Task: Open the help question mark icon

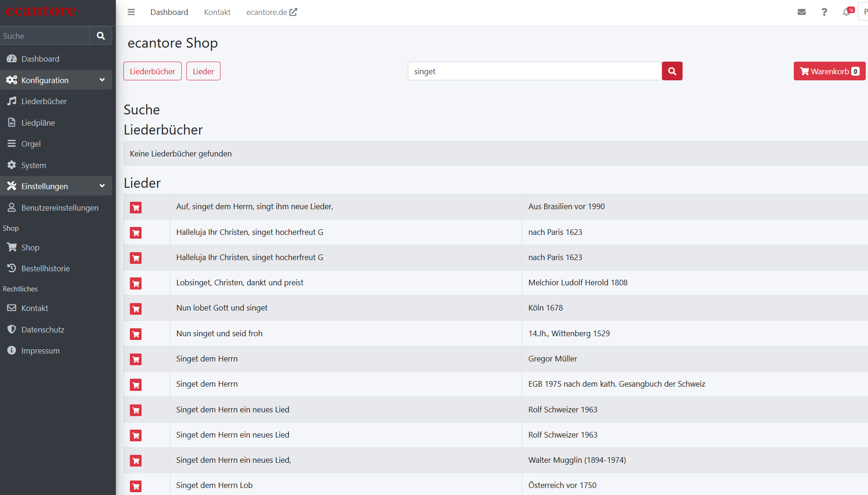Action: pyautogui.click(x=824, y=12)
